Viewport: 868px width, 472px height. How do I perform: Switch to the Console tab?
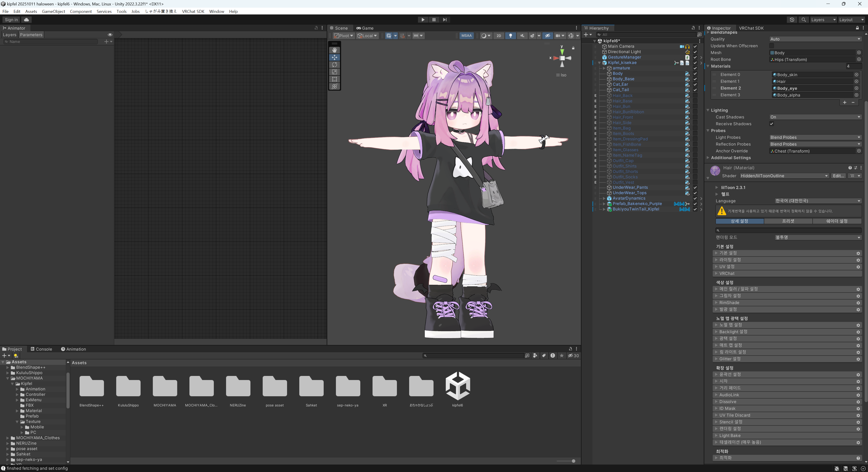pyautogui.click(x=41, y=349)
